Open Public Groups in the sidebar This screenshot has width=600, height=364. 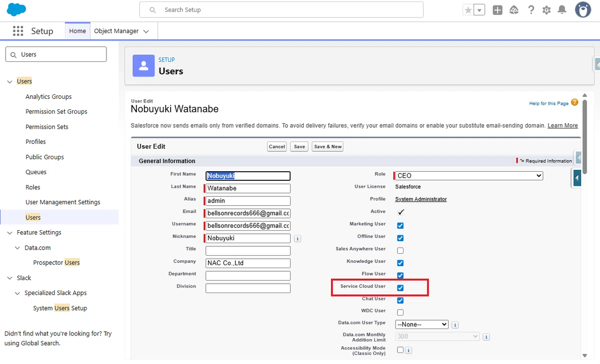[x=44, y=157]
